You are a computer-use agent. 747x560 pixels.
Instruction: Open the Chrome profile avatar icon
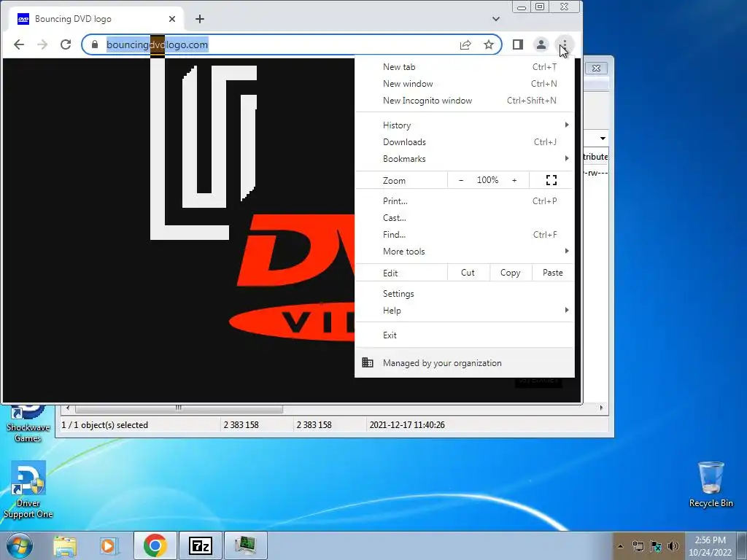point(541,44)
